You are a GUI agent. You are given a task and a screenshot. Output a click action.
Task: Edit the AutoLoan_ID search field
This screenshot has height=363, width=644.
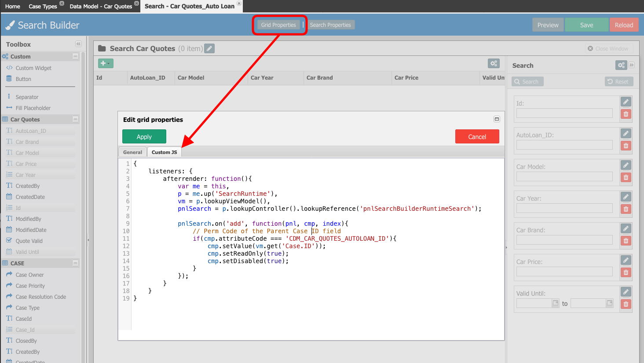click(x=626, y=133)
